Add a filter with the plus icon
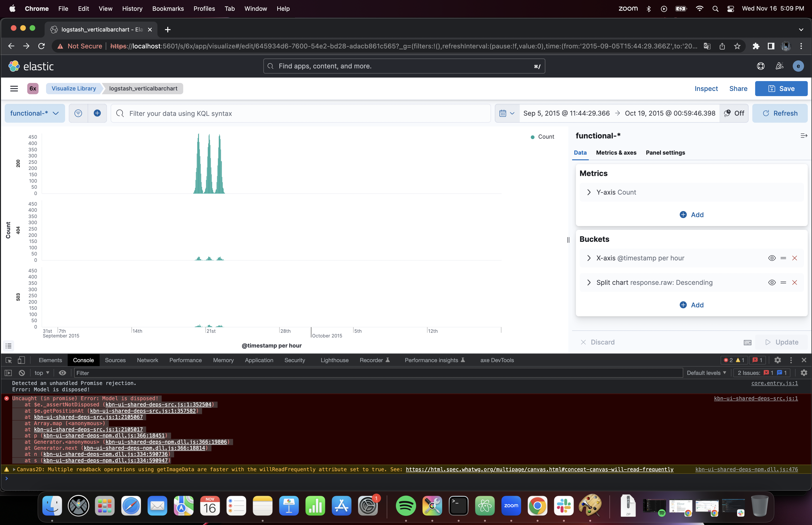The image size is (812, 525). click(97, 113)
